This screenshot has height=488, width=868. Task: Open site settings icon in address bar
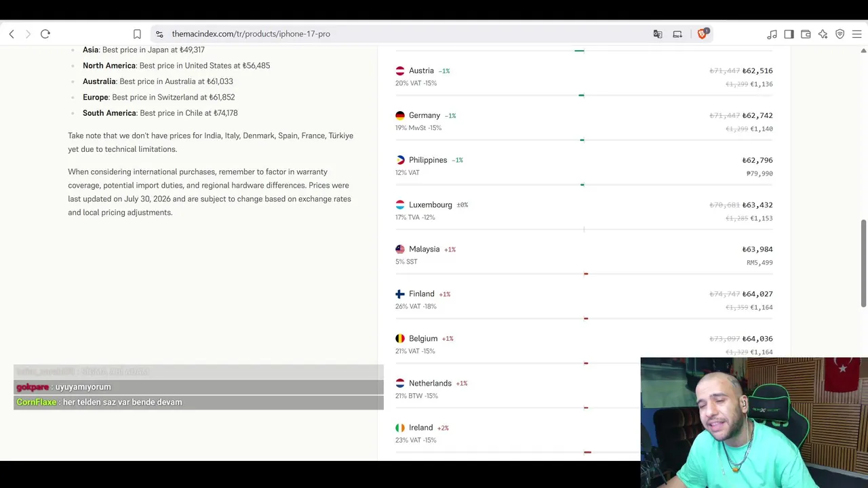(159, 34)
